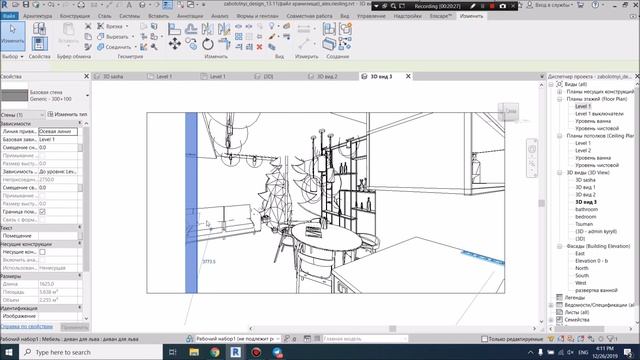Click the Create Assembly icon
The image size is (640, 360).
click(329, 29)
